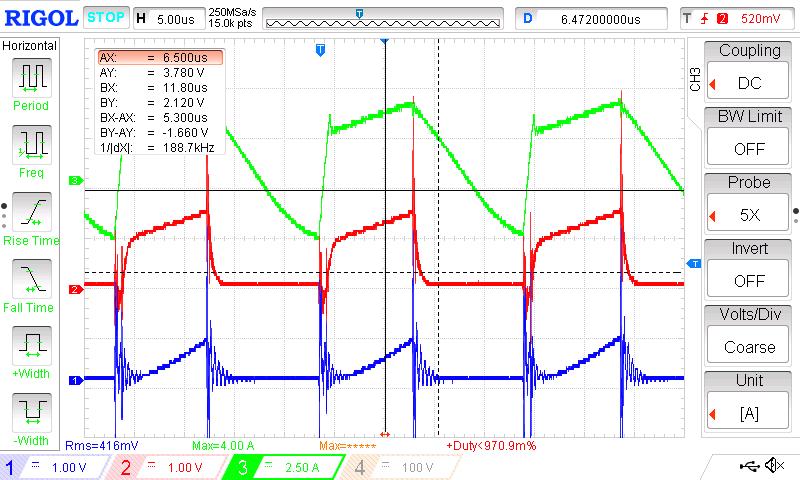Click the Max=4.00 A measurement readout

click(223, 445)
